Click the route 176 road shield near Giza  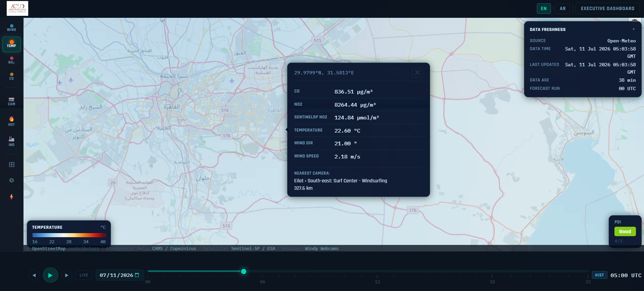(226, 136)
